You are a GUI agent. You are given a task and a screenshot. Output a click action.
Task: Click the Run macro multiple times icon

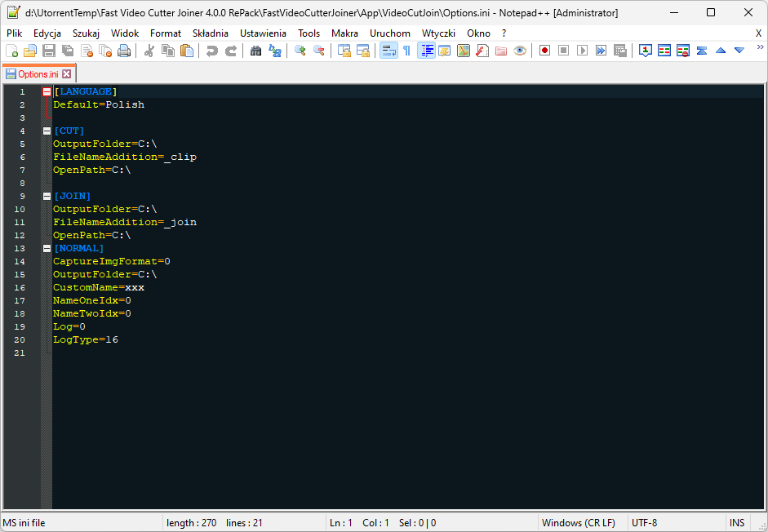(601, 51)
